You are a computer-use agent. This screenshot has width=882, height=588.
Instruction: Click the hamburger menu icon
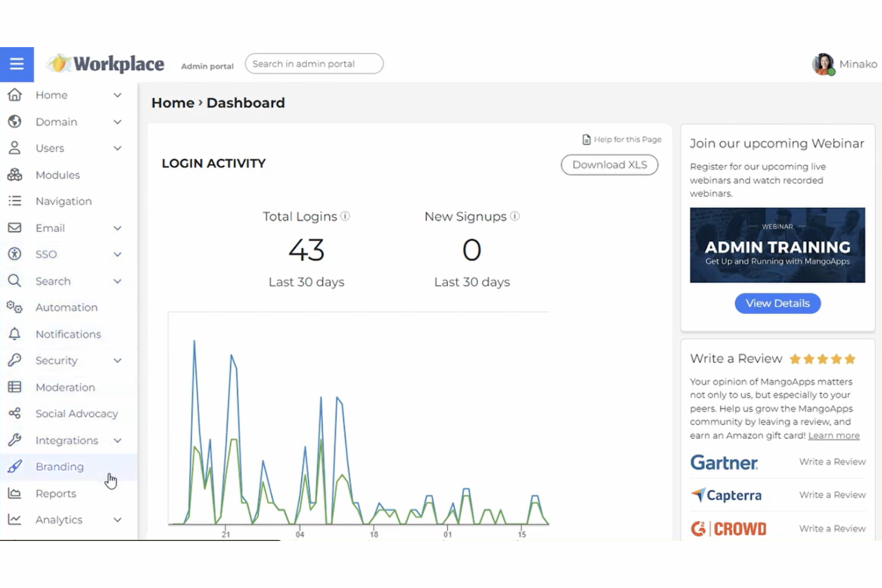(17, 64)
